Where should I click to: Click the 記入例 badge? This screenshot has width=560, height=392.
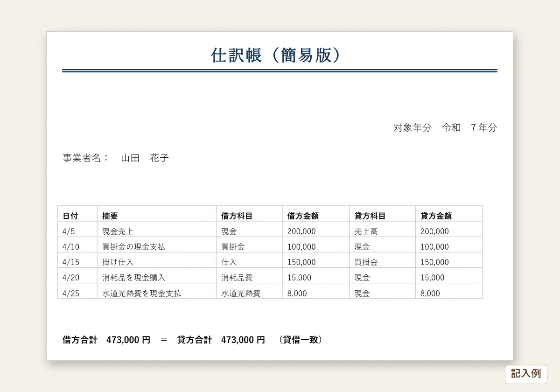point(526,374)
